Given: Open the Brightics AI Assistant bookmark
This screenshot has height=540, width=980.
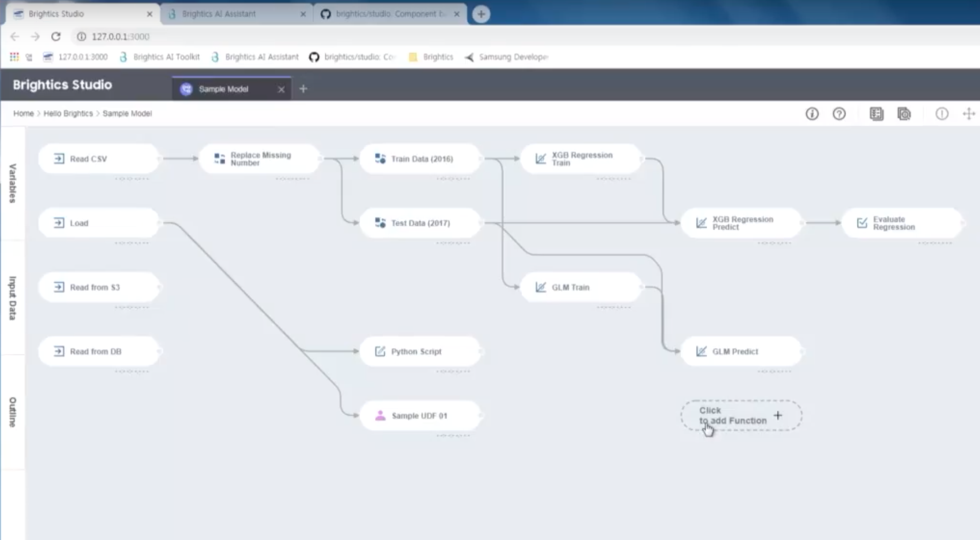Looking at the screenshot, I should 255,57.
